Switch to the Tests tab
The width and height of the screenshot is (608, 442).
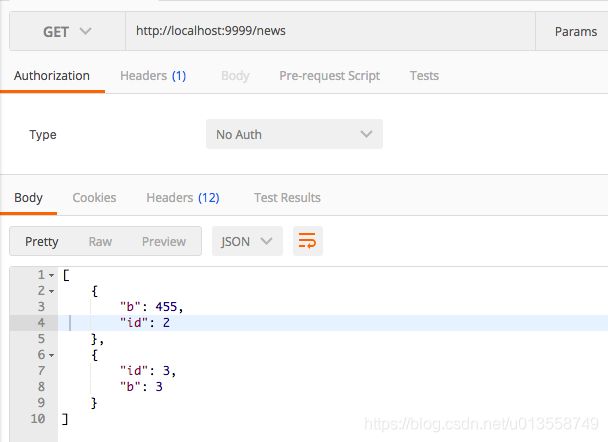(x=424, y=76)
